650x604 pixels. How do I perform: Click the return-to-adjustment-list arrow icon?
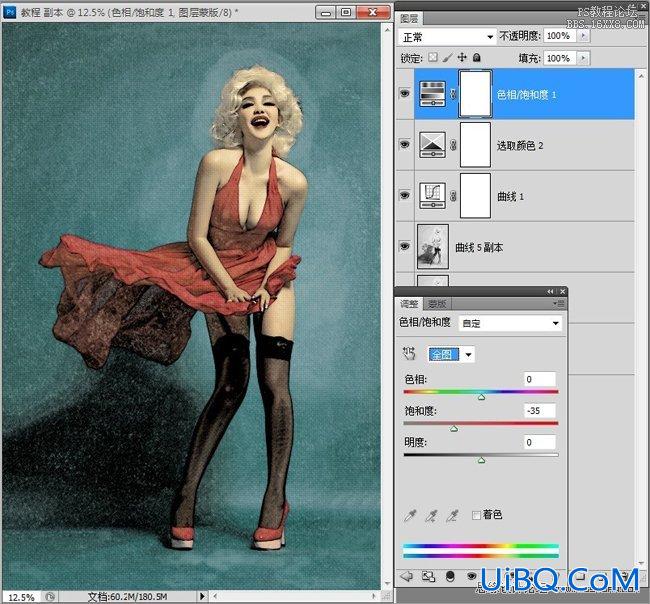406,576
